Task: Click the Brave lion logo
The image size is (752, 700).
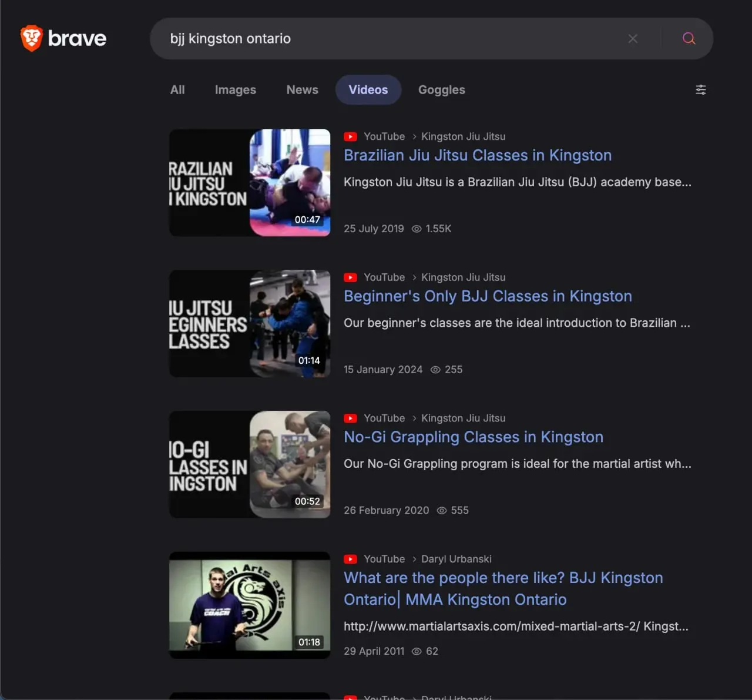Action: (32, 38)
